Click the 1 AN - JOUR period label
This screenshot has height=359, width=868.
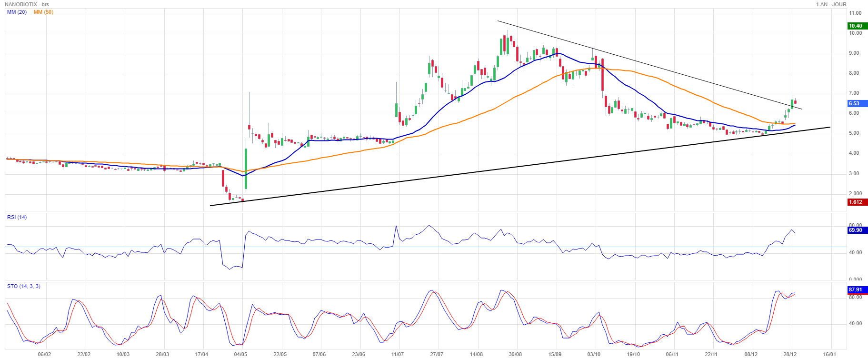pos(831,4)
